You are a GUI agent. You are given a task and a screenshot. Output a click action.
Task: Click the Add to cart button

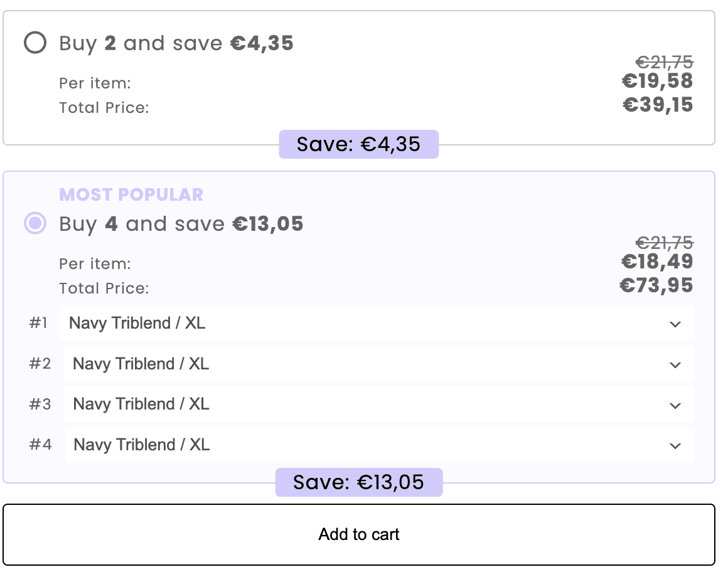tap(359, 534)
